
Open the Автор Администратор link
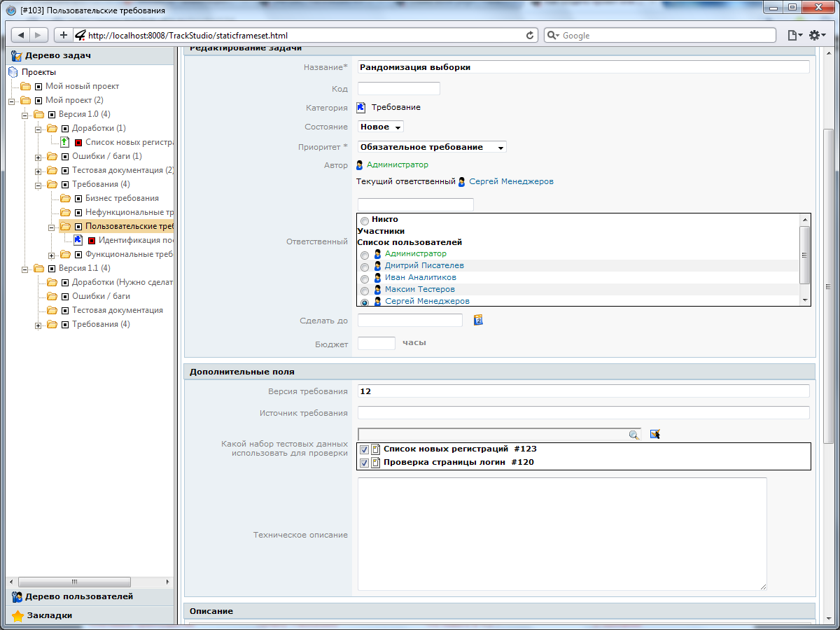(398, 164)
